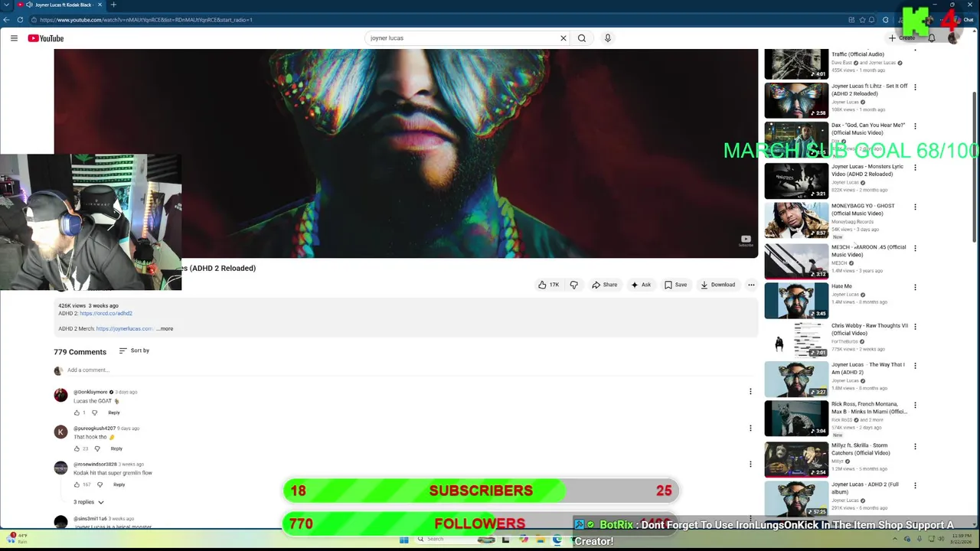Like the 'Lucas the GOAT' comment
The height and width of the screenshot is (551, 980).
77,412
